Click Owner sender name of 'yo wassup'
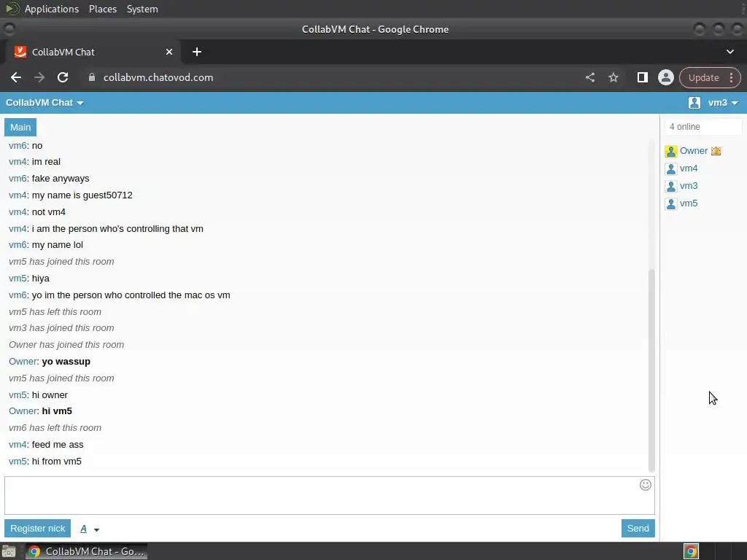The image size is (747, 560). click(x=23, y=362)
